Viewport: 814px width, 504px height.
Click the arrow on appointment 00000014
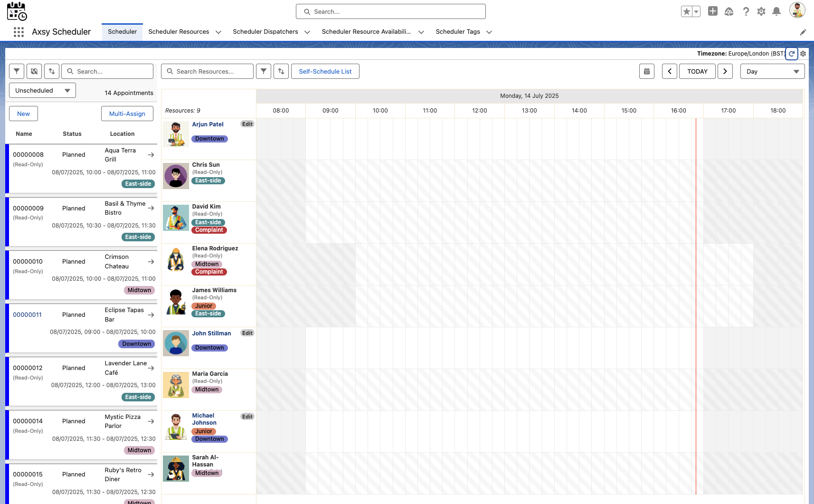[151, 421]
